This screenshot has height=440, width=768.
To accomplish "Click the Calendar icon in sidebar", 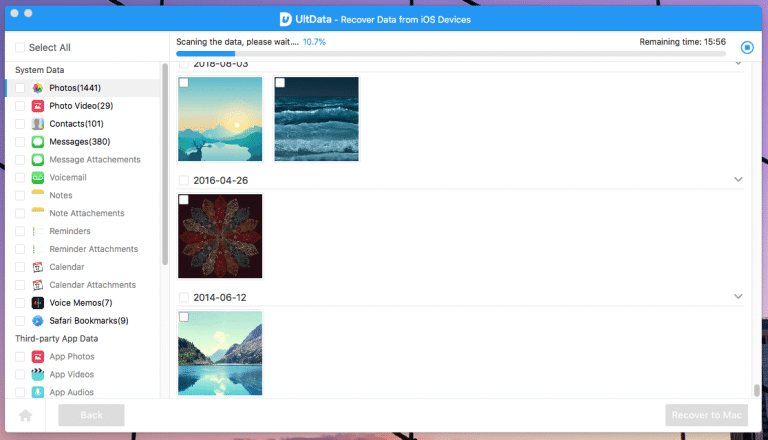I will pos(37,267).
